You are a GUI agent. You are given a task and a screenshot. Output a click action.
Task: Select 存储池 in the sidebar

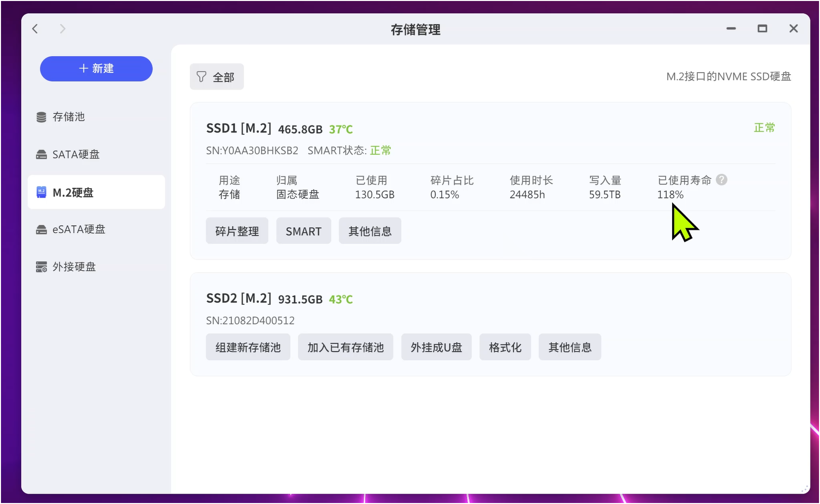tap(96, 117)
